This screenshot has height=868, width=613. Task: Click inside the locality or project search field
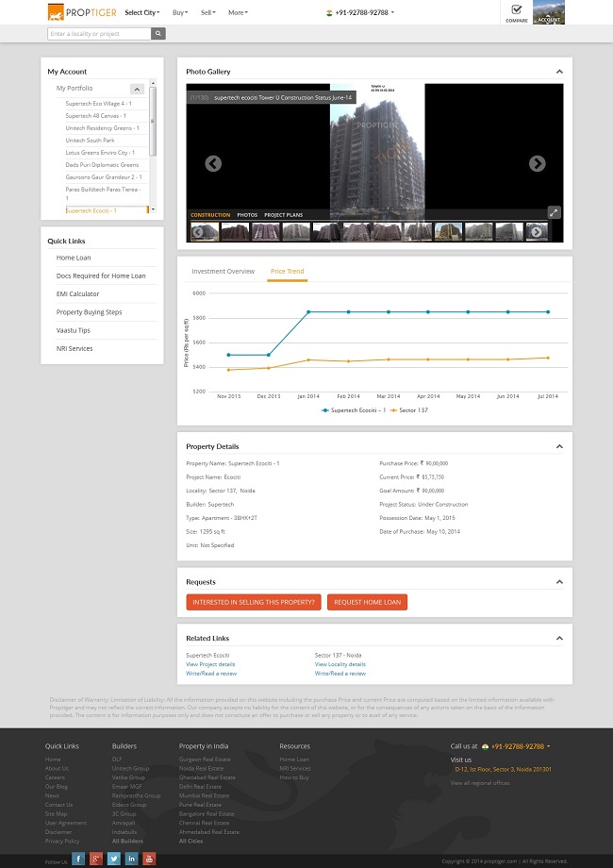pos(99,34)
